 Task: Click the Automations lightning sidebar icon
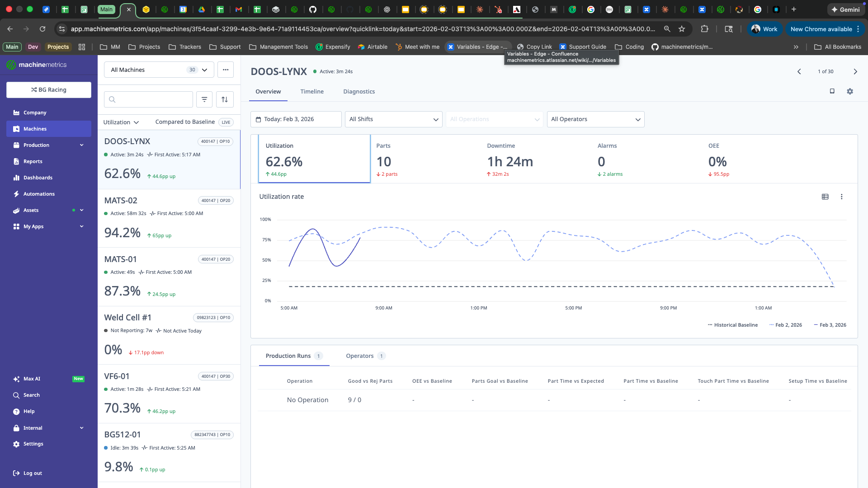[x=16, y=194]
